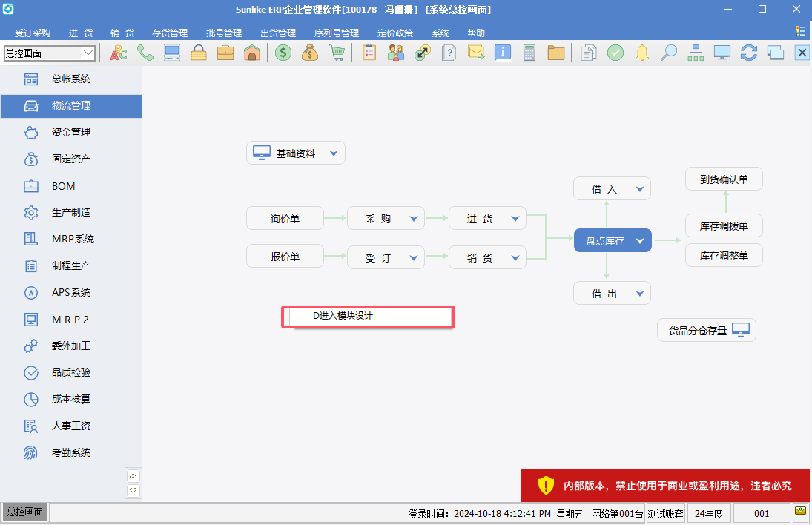Click the 询价单 button

pyautogui.click(x=285, y=219)
